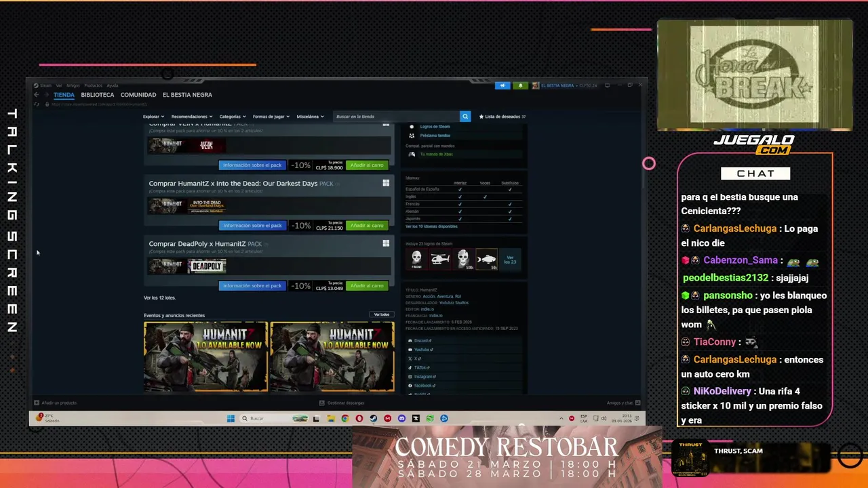Expand the Formas de jugar dropdown

[271, 117]
